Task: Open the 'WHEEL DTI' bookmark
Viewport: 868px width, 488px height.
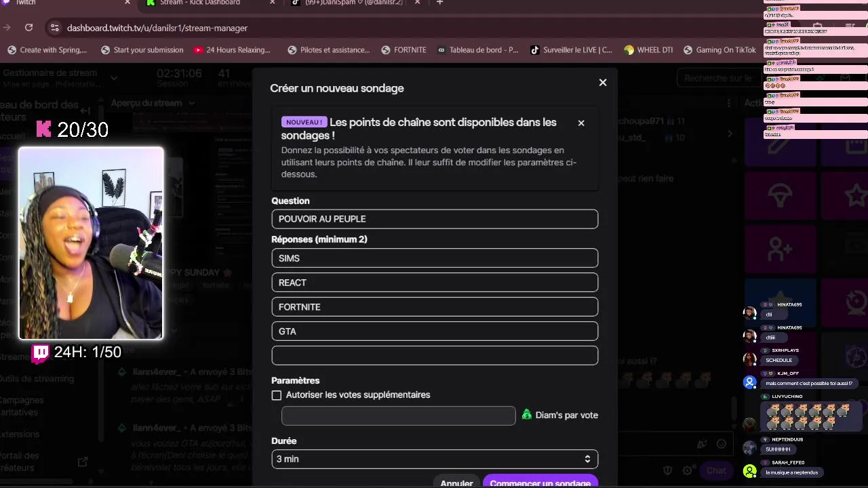Action: (648, 49)
